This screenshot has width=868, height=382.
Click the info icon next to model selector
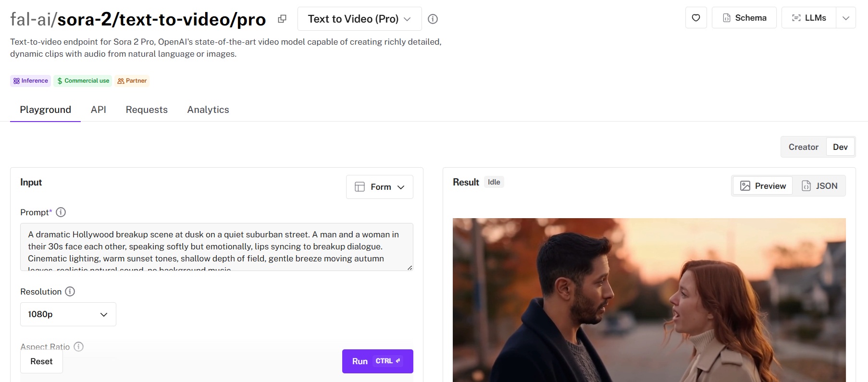tap(433, 19)
